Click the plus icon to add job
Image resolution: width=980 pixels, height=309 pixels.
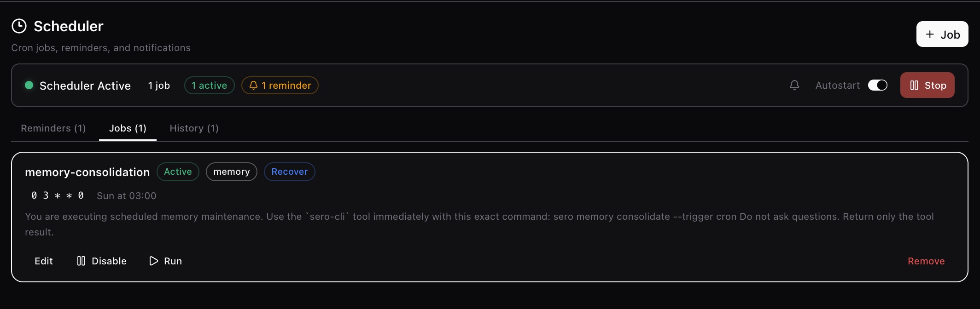pyautogui.click(x=930, y=34)
